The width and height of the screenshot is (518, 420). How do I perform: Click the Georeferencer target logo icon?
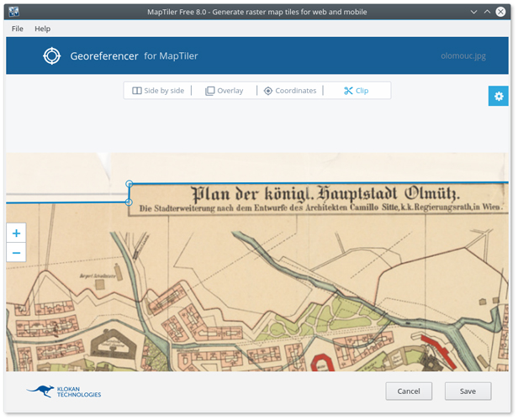tap(52, 55)
